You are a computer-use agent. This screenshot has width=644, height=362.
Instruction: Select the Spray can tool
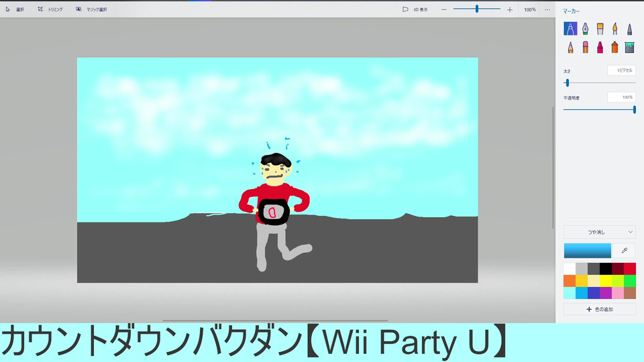click(615, 47)
